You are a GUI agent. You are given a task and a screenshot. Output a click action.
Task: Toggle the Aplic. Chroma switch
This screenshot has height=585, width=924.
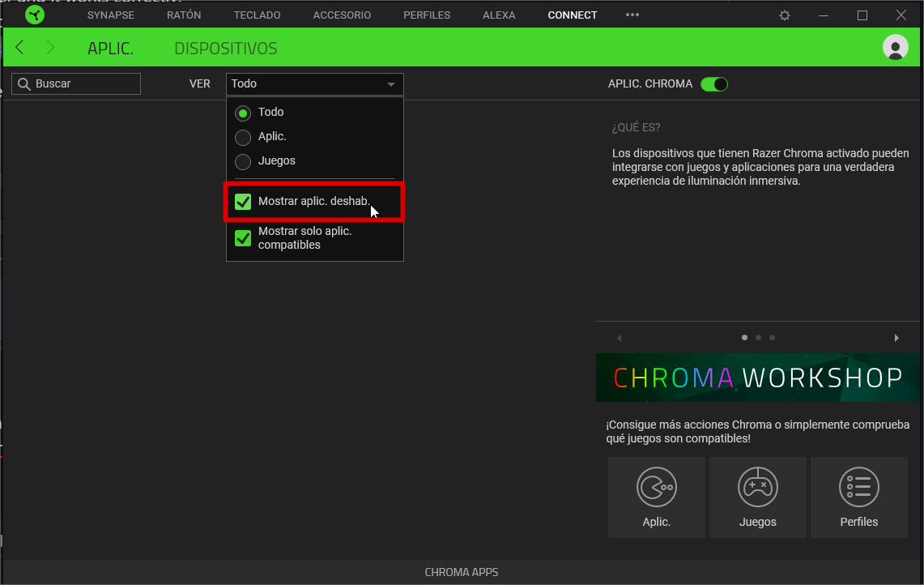[x=714, y=84]
